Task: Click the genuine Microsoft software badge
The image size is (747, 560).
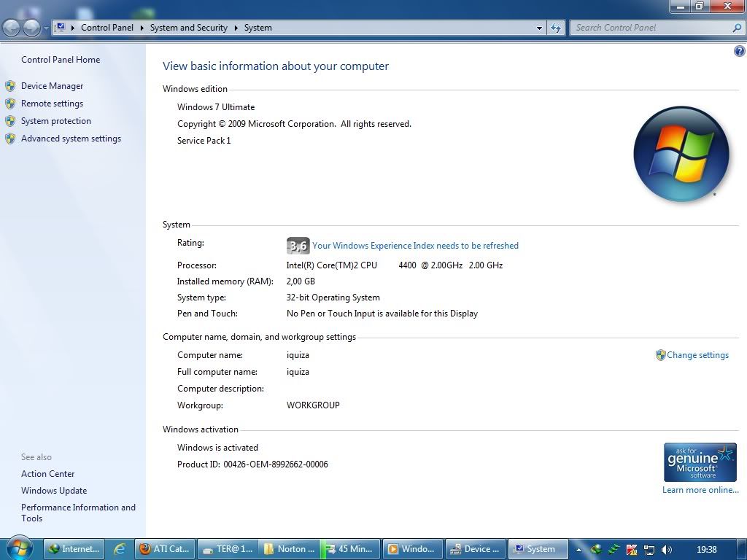Action: point(700,462)
